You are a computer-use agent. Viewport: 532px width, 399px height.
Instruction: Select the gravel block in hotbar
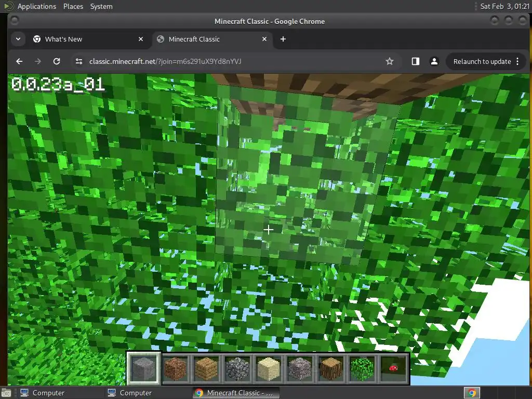tap(300, 368)
